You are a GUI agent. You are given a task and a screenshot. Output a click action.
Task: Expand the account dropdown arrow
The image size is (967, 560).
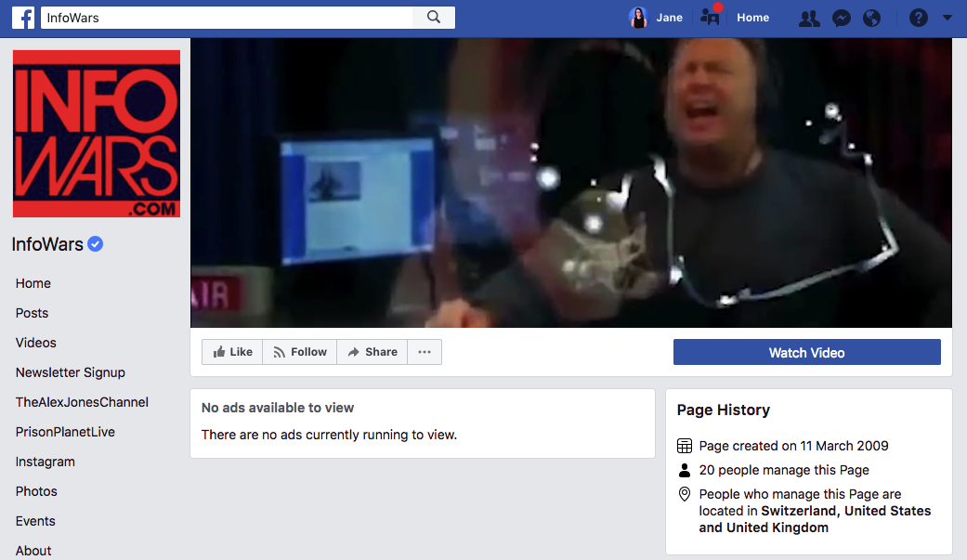click(947, 18)
